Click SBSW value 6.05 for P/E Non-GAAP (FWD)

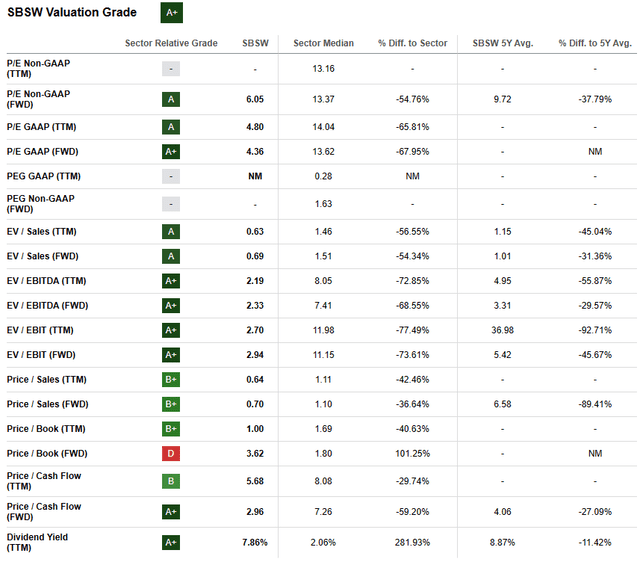tap(255, 99)
